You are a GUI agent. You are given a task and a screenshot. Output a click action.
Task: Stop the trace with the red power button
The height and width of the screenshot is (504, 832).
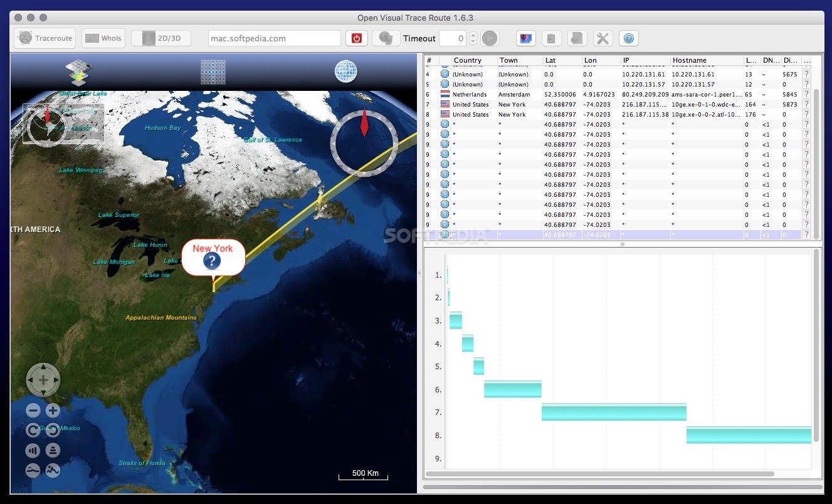tap(357, 38)
